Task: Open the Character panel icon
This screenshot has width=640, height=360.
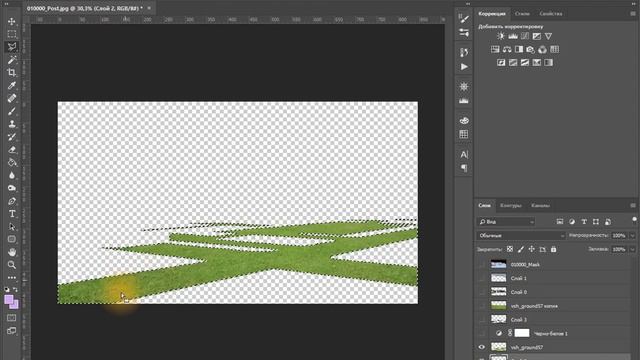Action: tap(464, 154)
